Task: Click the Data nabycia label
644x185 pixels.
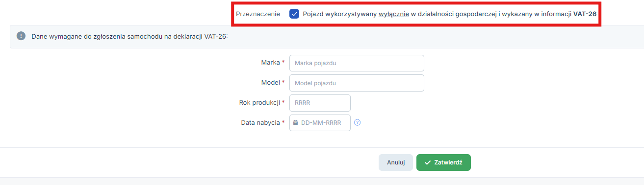Action: [260, 123]
